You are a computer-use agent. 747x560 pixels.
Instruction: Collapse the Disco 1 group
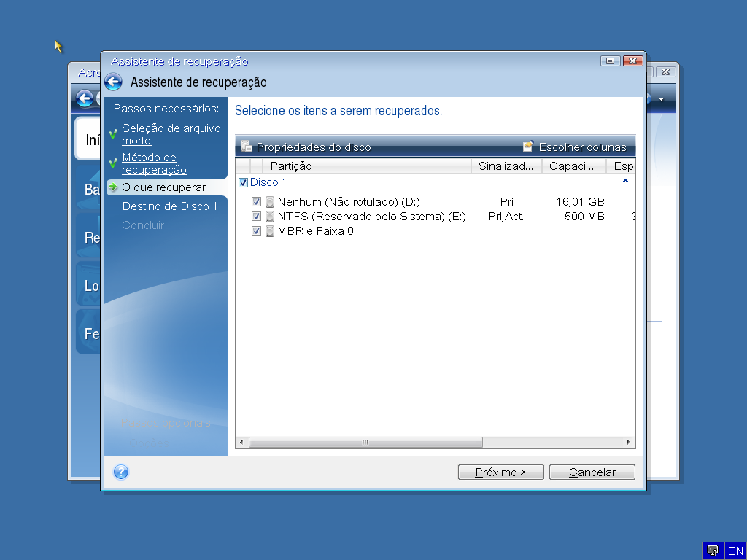pos(625,182)
